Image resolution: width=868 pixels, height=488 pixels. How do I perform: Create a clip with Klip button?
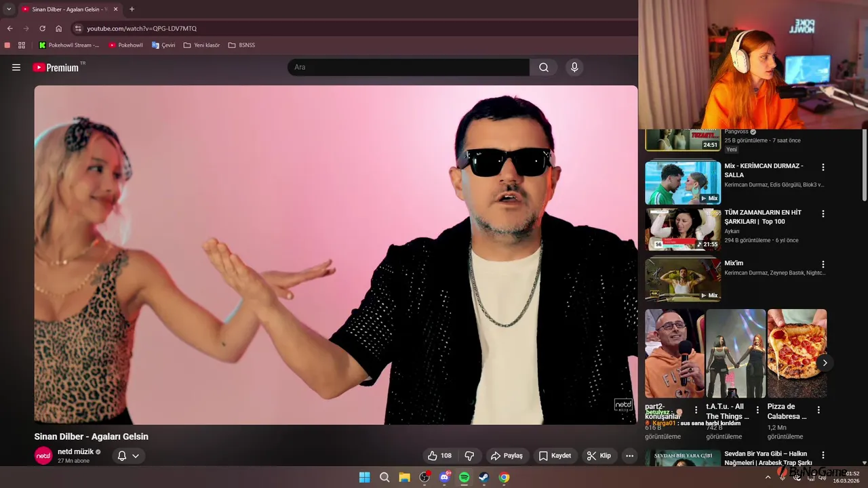(x=599, y=455)
